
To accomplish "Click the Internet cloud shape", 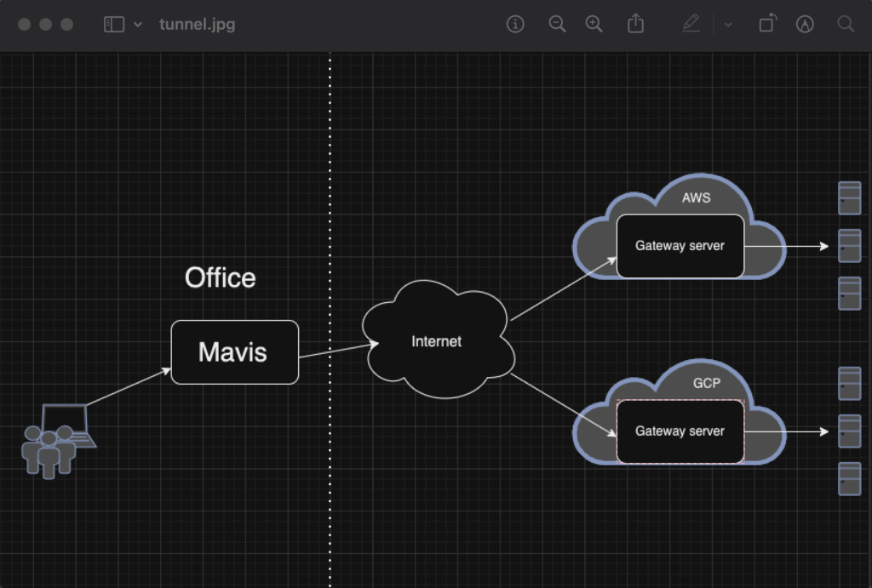I will pos(437,341).
